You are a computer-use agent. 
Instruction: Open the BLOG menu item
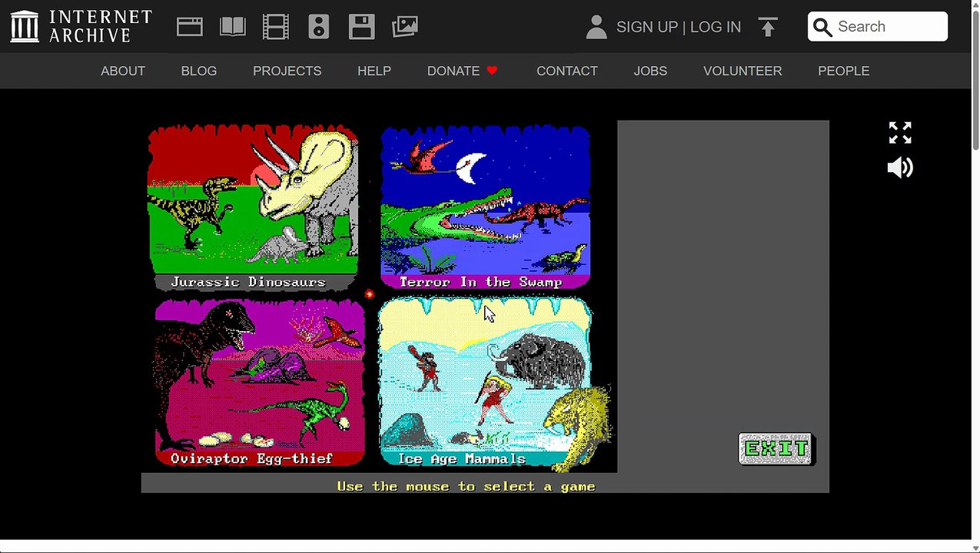click(199, 71)
